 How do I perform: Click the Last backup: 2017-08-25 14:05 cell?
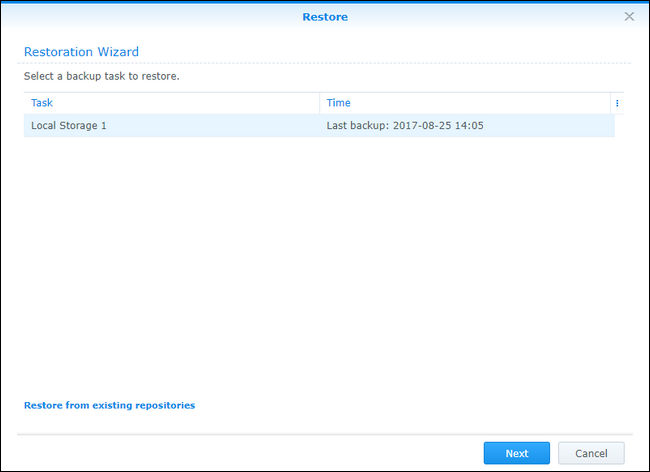pyautogui.click(x=467, y=126)
